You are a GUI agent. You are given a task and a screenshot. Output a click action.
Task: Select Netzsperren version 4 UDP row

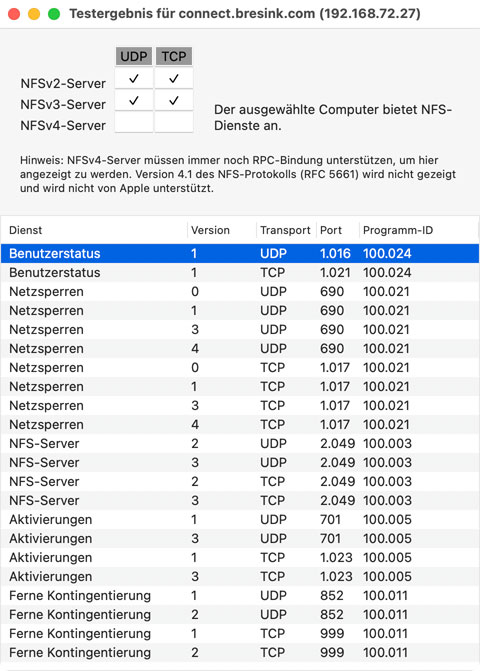240,348
